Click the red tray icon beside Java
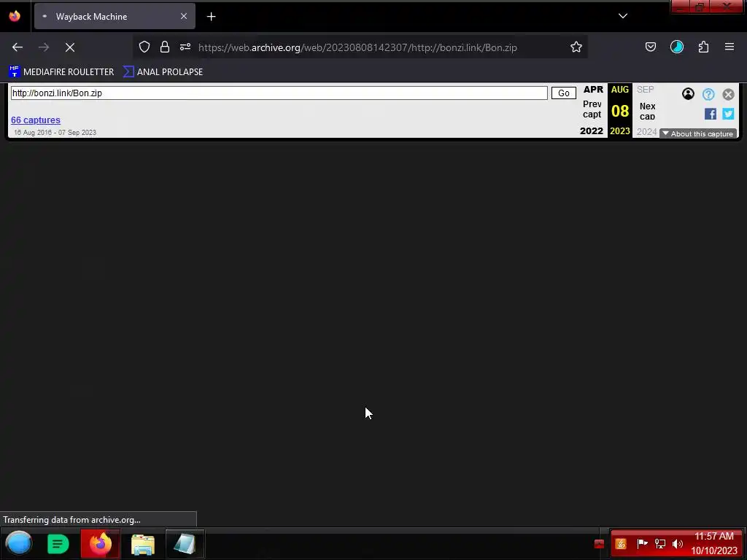Viewport: 747px width, 560px height. (x=600, y=544)
